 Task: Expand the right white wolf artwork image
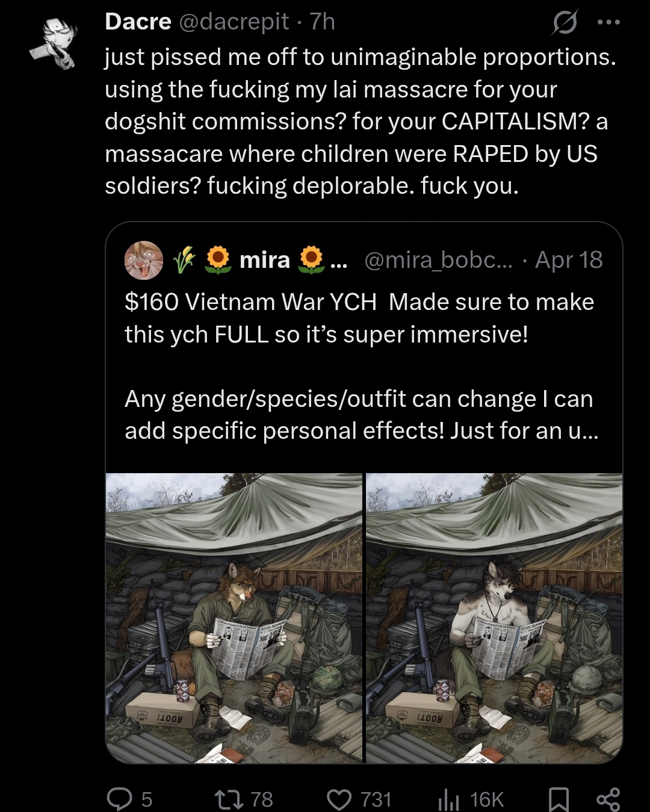pos(494,618)
